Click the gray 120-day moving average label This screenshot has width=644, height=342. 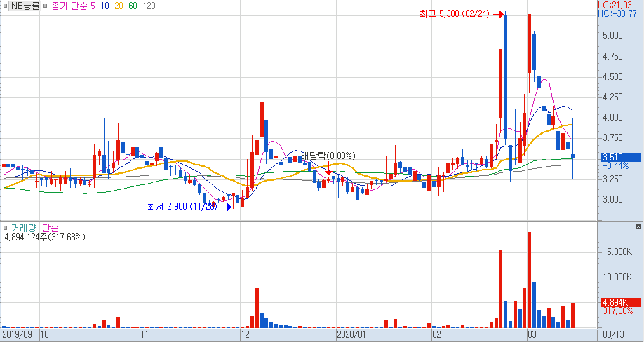(149, 6)
